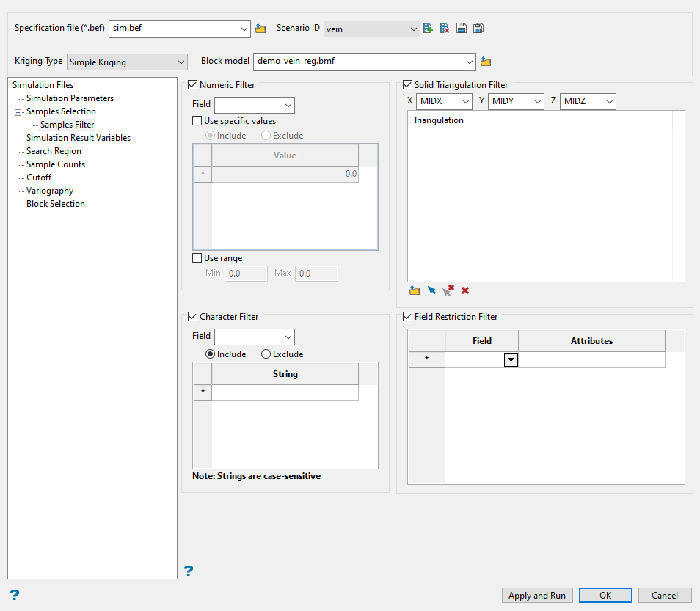Select Exclude in the Character Filter
This screenshot has height=611, width=700.
266,354
